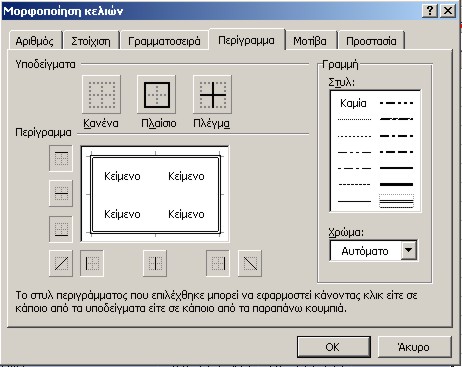Image resolution: width=462 pixels, height=367 pixels.
Task: Select the double line style
Action: tap(396, 201)
